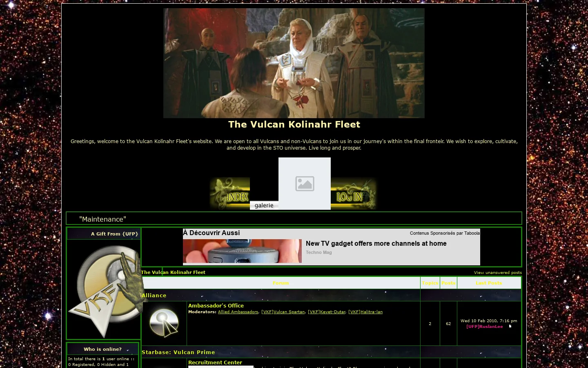
Task: Open the Starbase: Vulcan Prime category
Action: coord(178,352)
